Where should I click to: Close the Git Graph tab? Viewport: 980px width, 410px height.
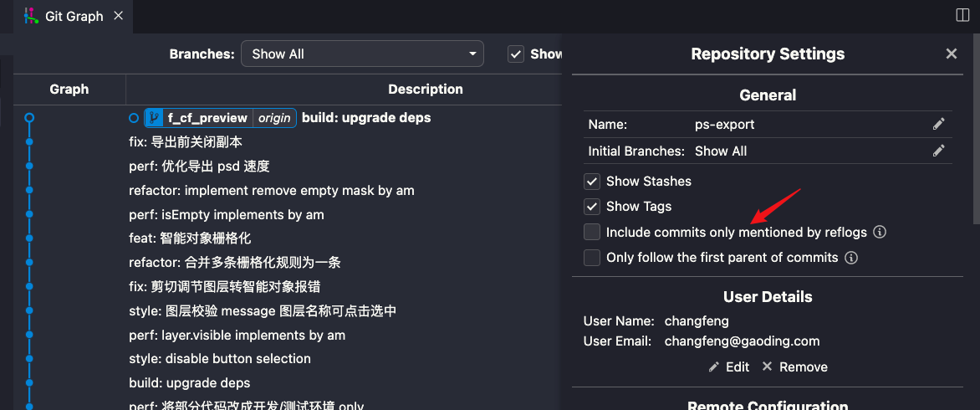coord(118,16)
